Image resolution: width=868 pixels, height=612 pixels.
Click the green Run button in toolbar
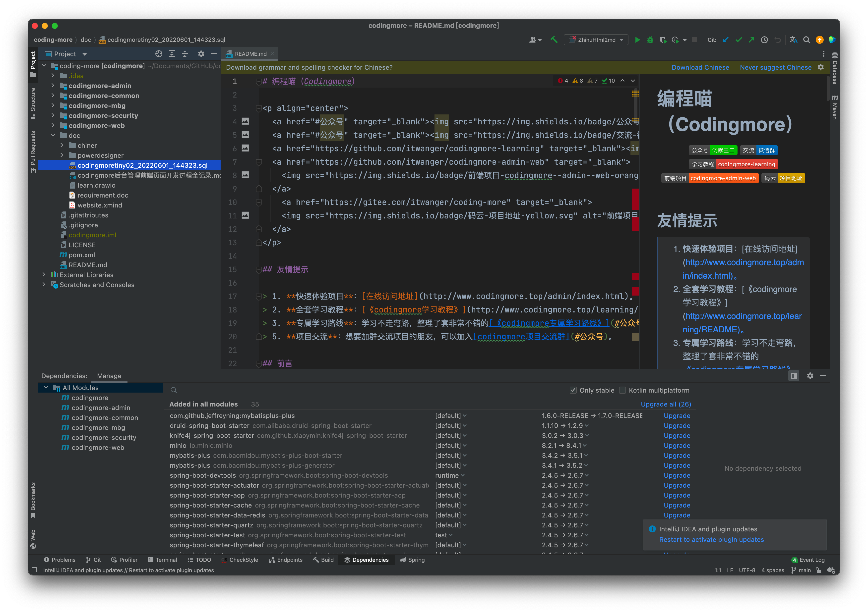point(637,40)
